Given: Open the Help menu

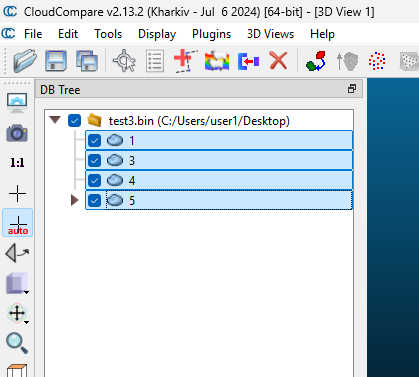Looking at the screenshot, I should (x=322, y=34).
